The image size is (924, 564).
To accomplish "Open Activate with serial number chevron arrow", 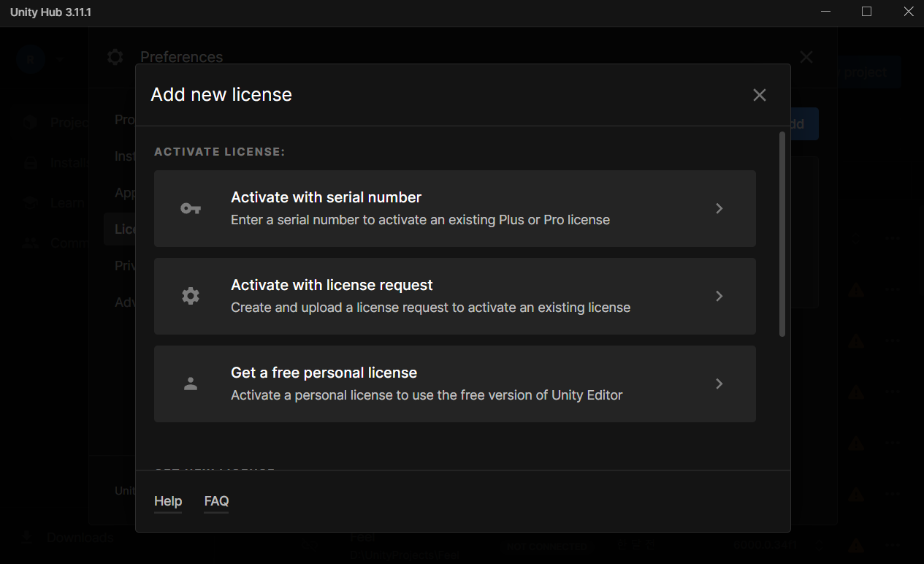I will point(719,208).
